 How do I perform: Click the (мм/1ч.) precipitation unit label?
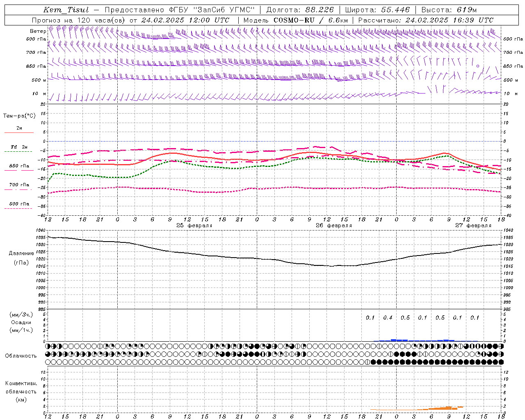(x=21, y=331)
